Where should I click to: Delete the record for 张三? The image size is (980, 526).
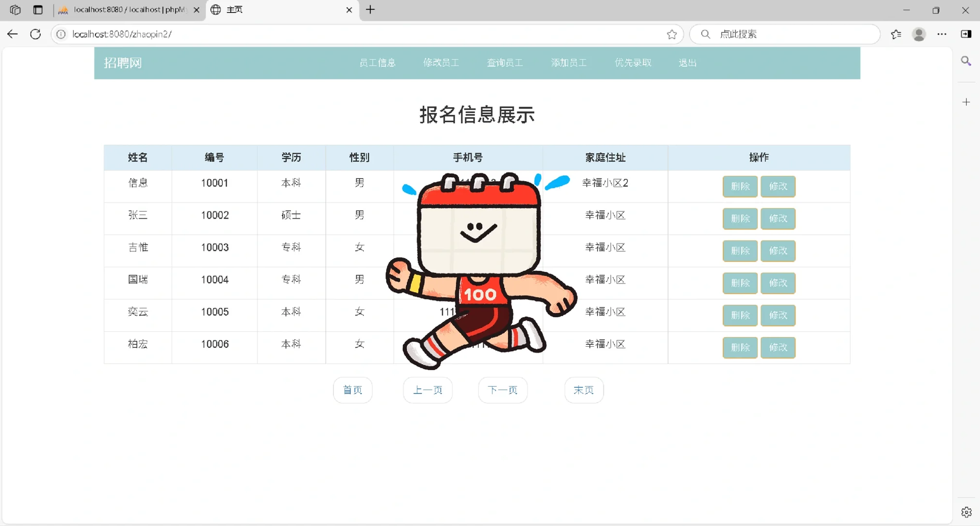coord(740,219)
